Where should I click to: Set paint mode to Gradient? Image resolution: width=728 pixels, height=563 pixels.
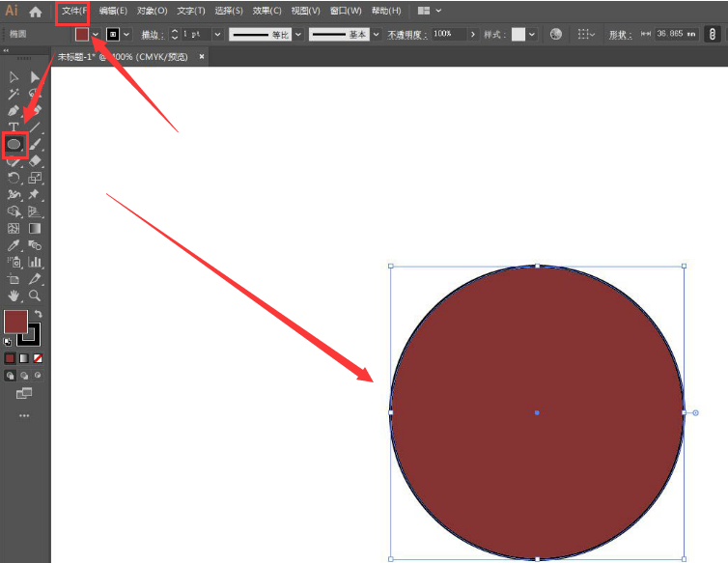24,358
